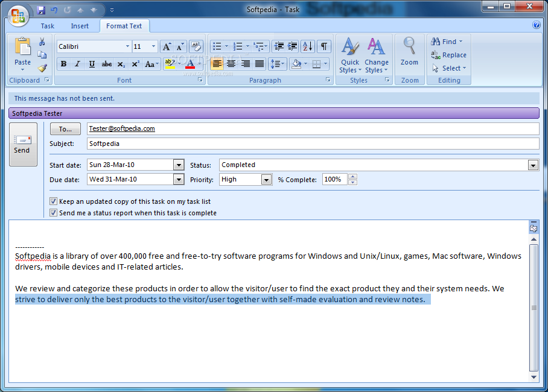This screenshot has height=392, width=548.
Task: Show paragraph marks with the pilcrow button
Action: tap(324, 46)
